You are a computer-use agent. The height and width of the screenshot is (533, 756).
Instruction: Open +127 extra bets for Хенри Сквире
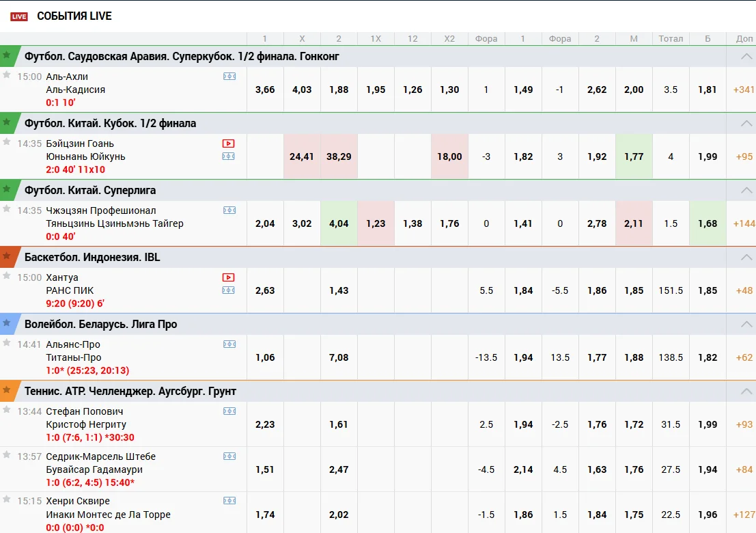(x=744, y=515)
